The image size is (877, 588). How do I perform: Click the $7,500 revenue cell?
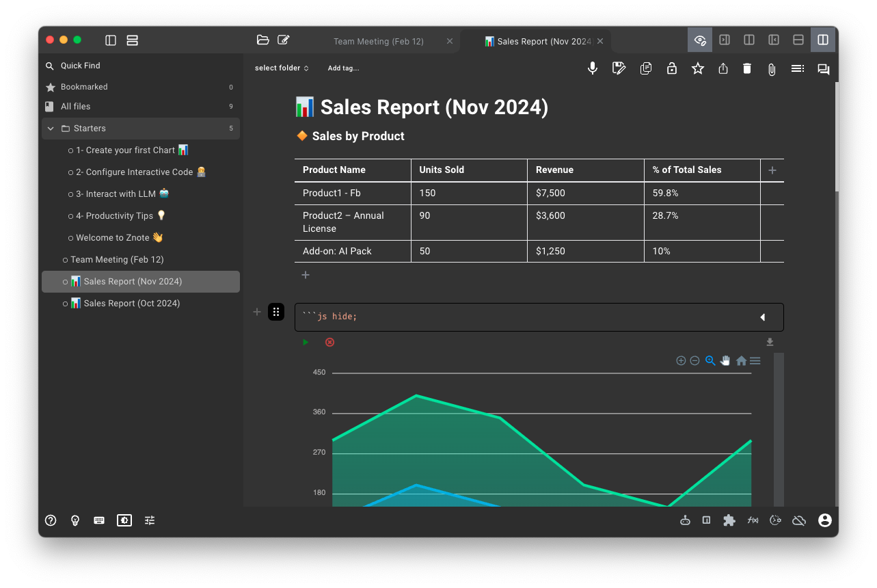tap(586, 193)
